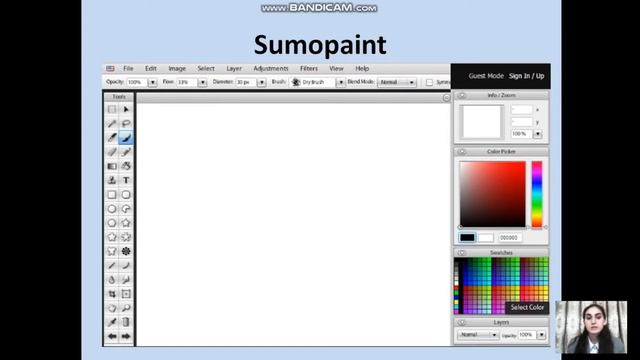Open the View menu
Image resolution: width=640 pixels, height=360 pixels.
[336, 69]
